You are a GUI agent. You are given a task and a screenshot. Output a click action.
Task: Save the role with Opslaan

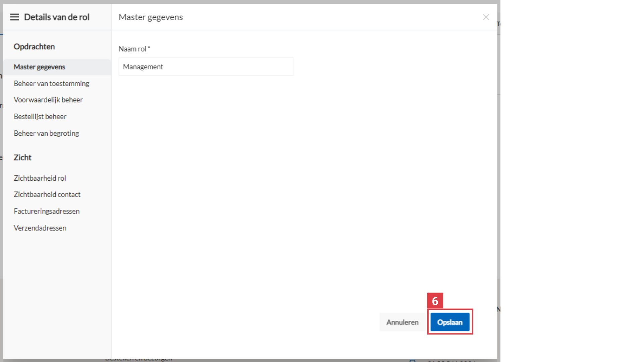coord(450,322)
